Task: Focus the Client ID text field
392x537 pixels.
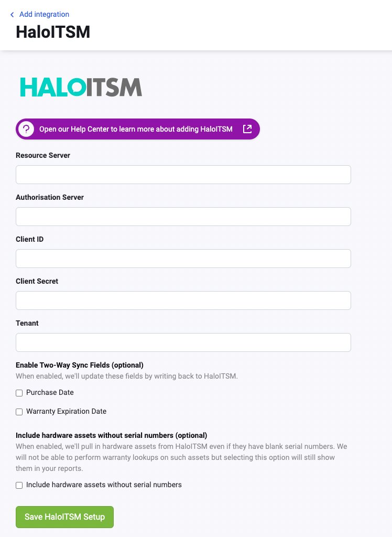Action: click(183, 259)
